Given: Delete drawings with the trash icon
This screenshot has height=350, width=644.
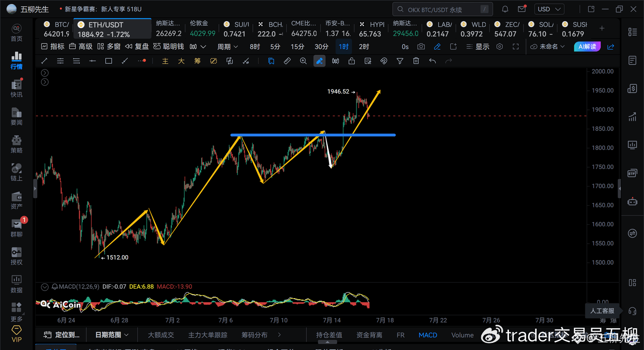Looking at the screenshot, I should point(416,61).
